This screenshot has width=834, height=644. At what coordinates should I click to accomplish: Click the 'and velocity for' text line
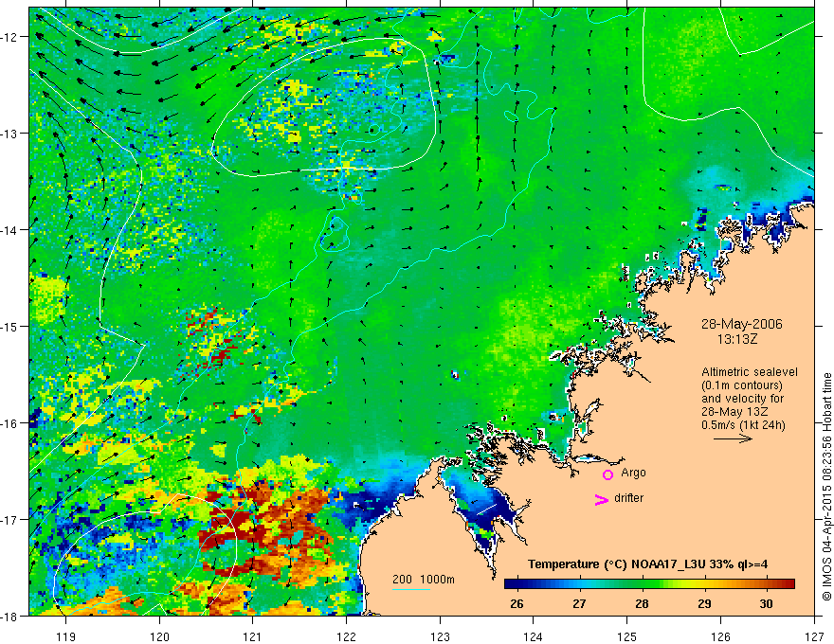click(742, 399)
